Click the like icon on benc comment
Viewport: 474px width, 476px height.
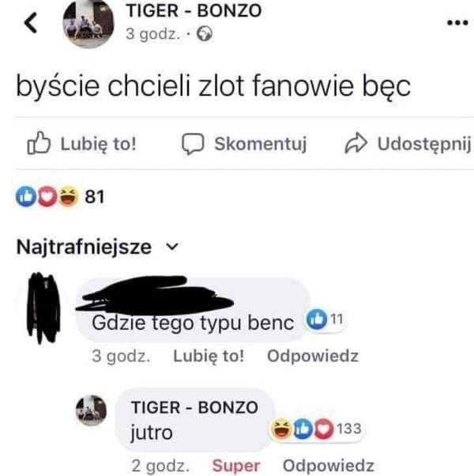click(x=316, y=323)
